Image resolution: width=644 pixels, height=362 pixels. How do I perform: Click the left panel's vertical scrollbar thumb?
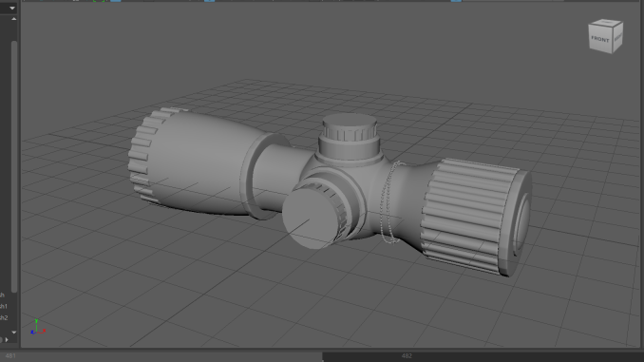14,166
